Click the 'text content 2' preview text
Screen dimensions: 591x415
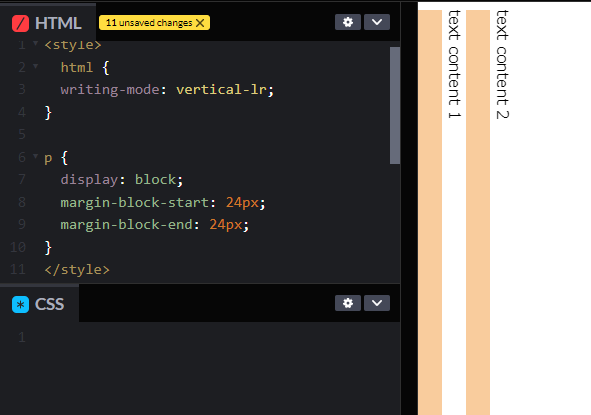click(x=502, y=64)
